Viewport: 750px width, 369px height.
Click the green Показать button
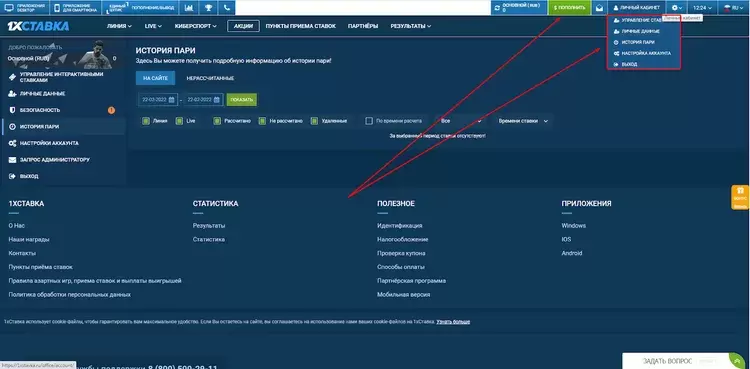coord(242,100)
